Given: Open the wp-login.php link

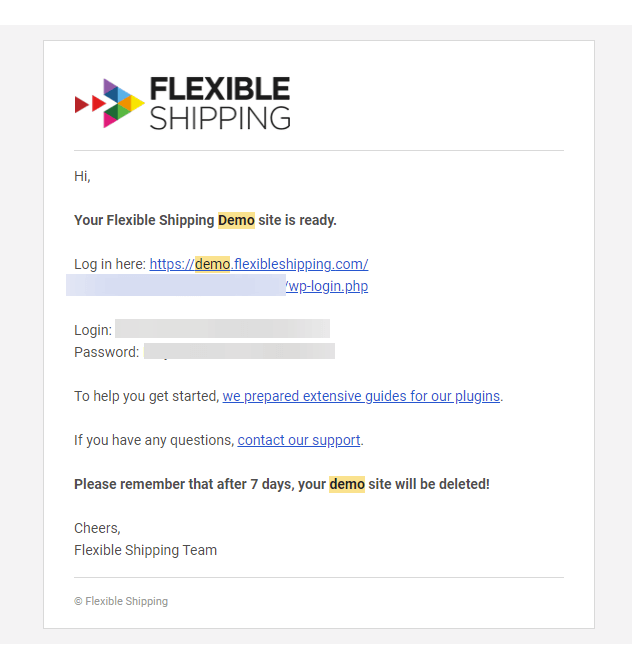Looking at the screenshot, I should pyautogui.click(x=327, y=286).
